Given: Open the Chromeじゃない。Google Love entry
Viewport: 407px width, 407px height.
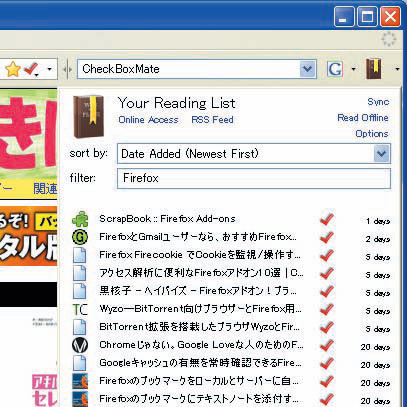Looking at the screenshot, I should point(201,345).
